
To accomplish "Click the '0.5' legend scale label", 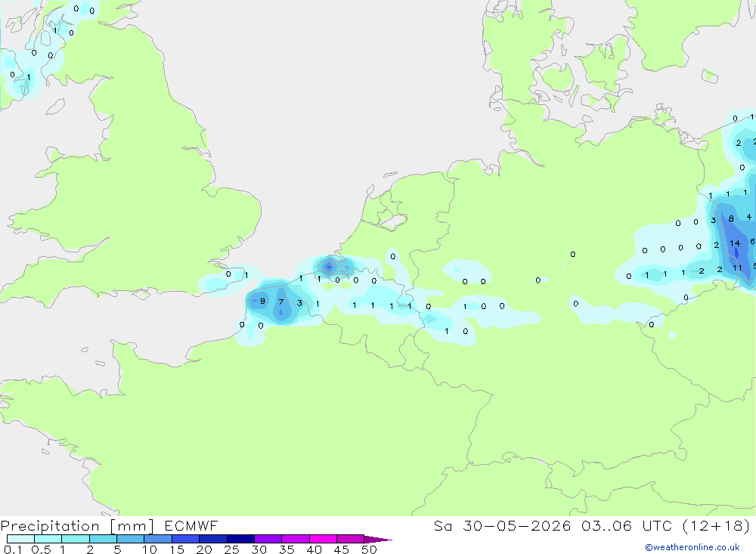I will 41,549.
